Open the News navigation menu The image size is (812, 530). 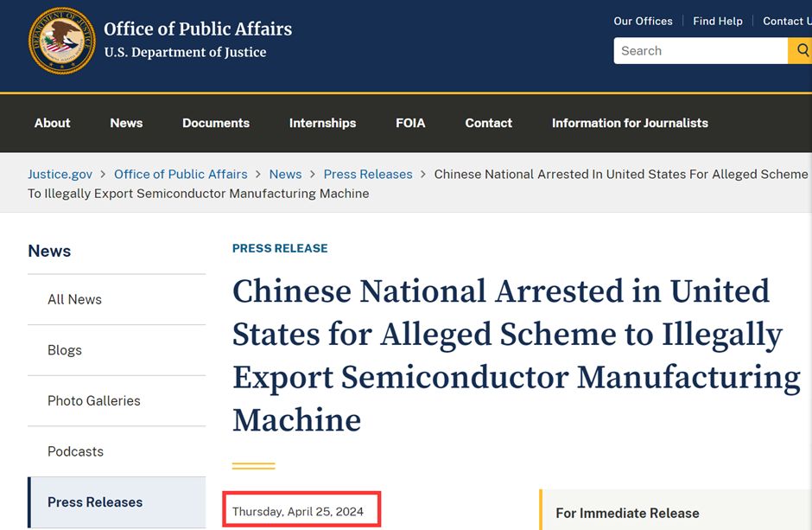(x=126, y=123)
